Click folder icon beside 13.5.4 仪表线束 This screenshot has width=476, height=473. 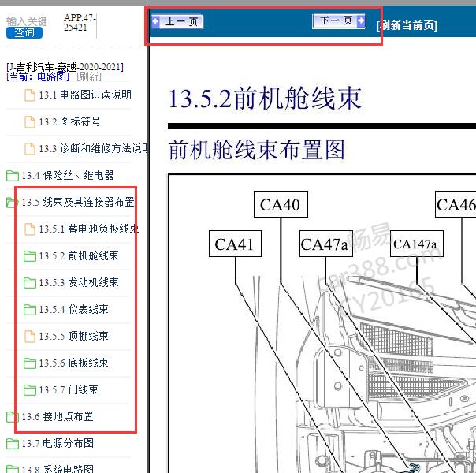[30, 309]
